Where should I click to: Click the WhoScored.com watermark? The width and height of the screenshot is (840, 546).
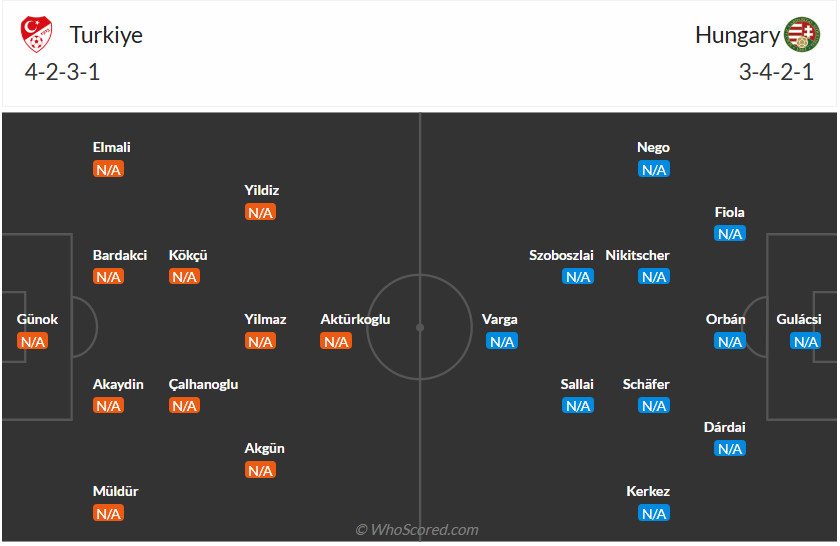click(x=417, y=529)
